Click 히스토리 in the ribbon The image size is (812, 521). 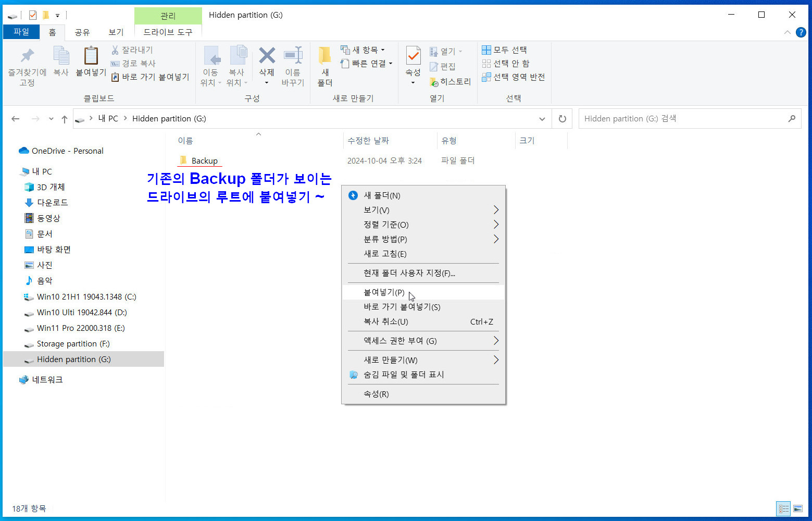coord(450,82)
